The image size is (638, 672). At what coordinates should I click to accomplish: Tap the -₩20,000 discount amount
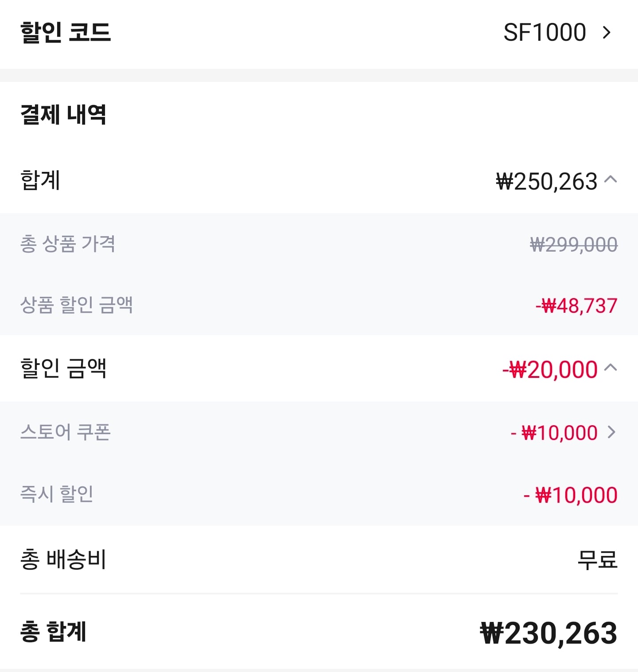coord(550,369)
